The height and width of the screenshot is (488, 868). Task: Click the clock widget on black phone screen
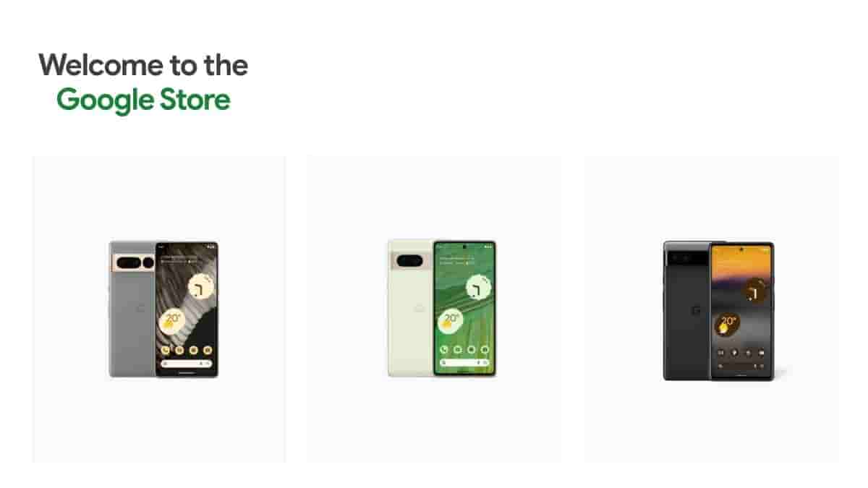click(756, 291)
